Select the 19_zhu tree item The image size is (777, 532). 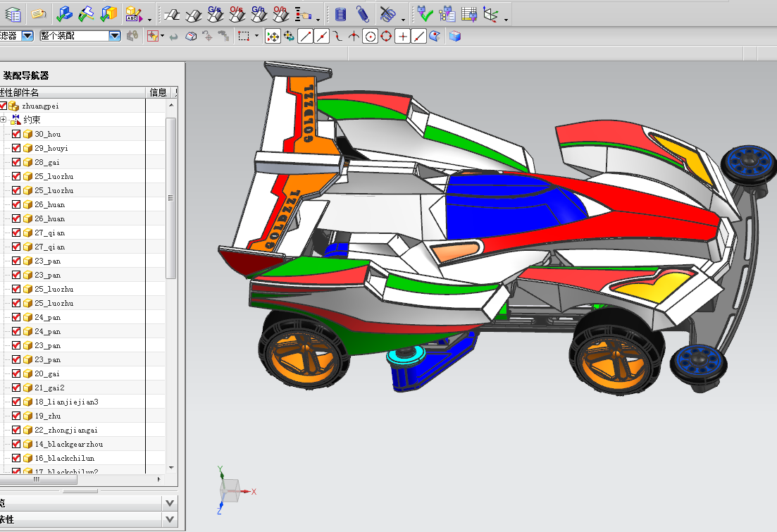[48, 416]
